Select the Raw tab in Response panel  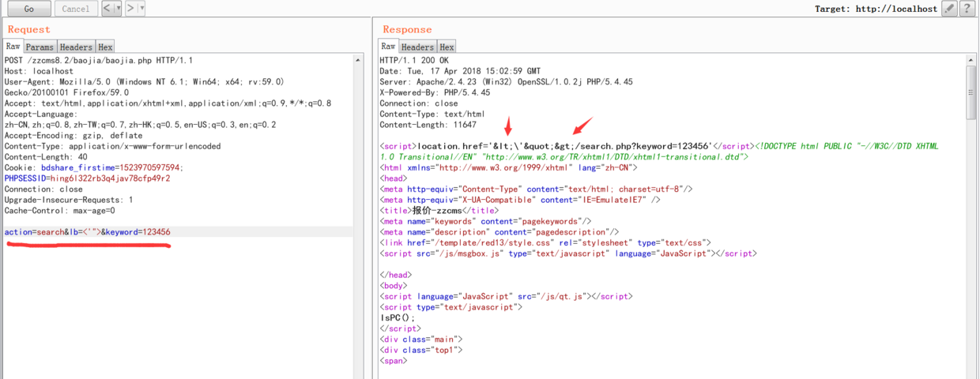point(388,47)
